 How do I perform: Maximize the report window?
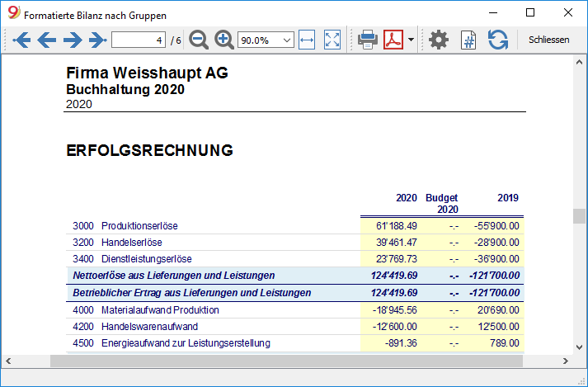coord(530,12)
